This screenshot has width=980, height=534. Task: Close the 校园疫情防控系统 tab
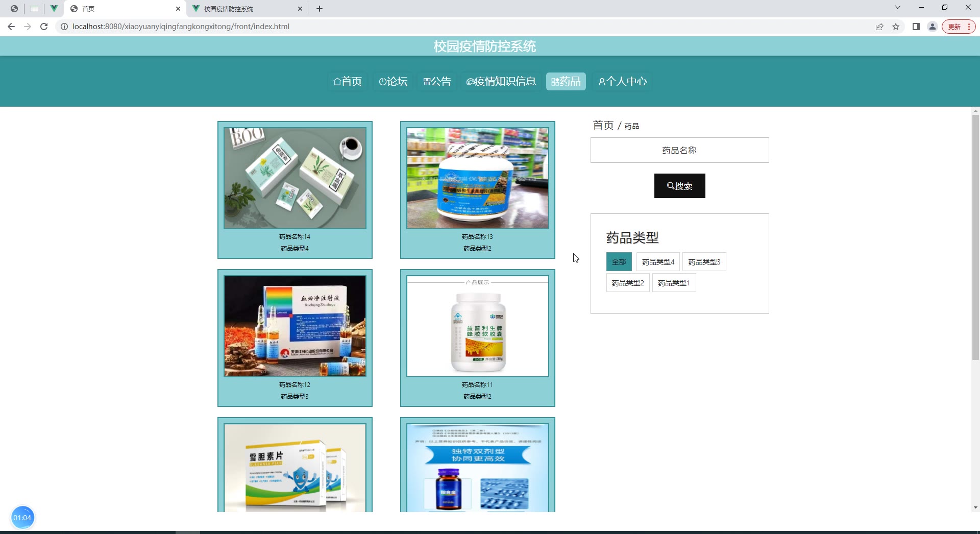click(300, 9)
